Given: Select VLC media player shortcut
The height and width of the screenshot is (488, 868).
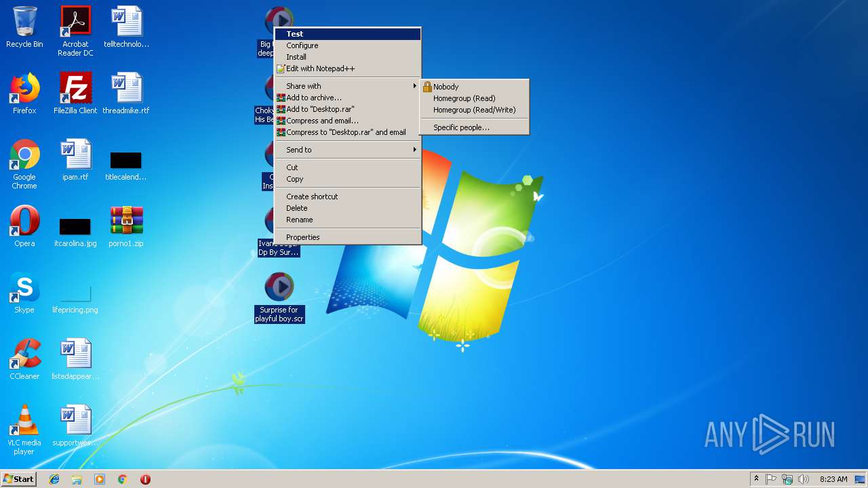Looking at the screenshot, I should (x=24, y=430).
